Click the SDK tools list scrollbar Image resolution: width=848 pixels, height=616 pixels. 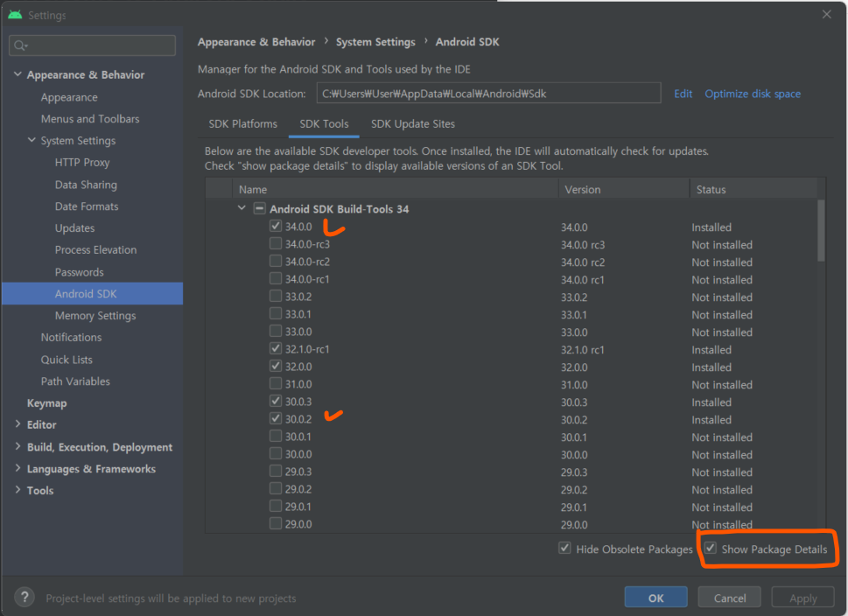[821, 231]
